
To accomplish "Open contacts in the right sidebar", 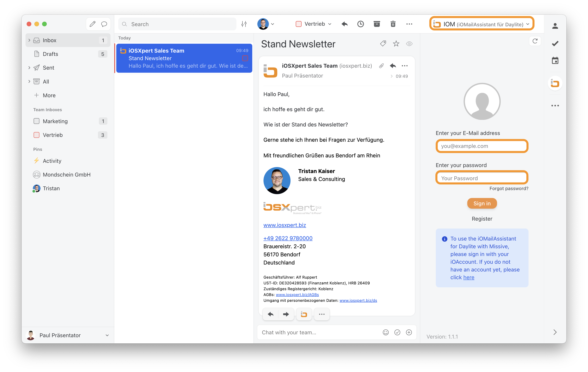I will [555, 26].
